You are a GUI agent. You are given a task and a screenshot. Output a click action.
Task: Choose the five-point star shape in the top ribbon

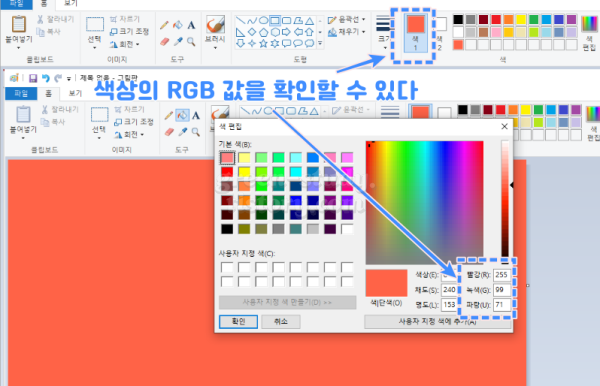pos(264,43)
